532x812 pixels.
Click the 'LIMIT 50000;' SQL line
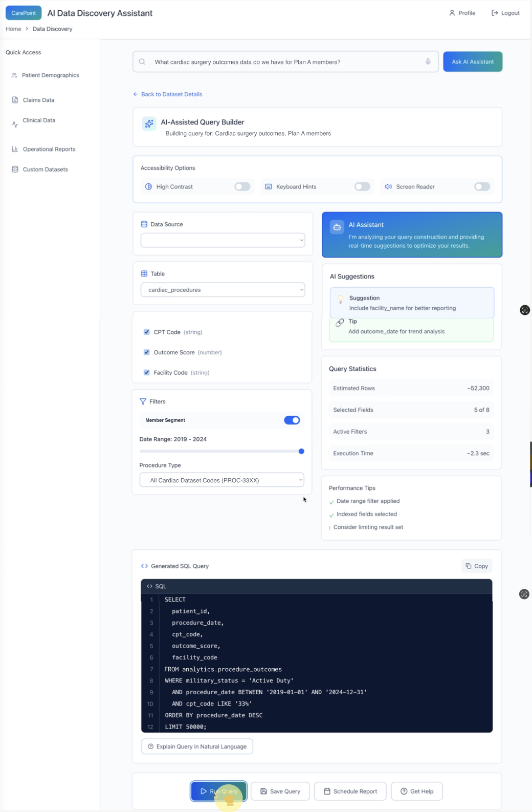point(186,726)
